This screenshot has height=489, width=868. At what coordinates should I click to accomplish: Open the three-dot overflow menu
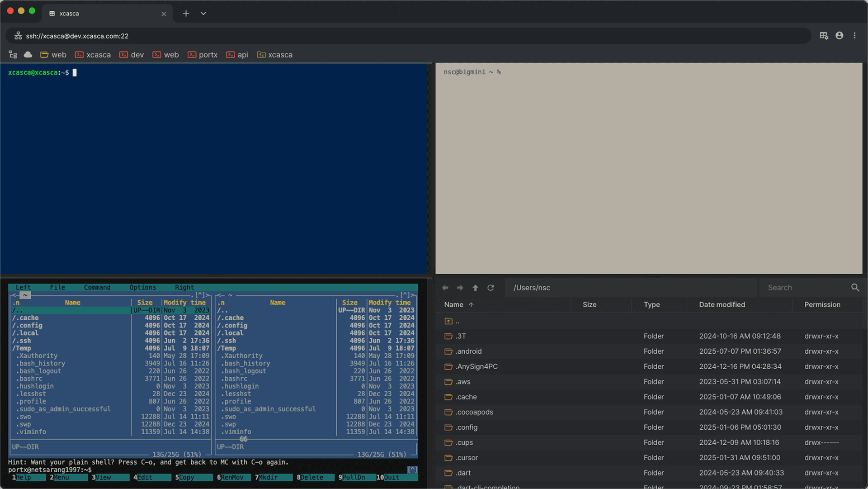(855, 35)
